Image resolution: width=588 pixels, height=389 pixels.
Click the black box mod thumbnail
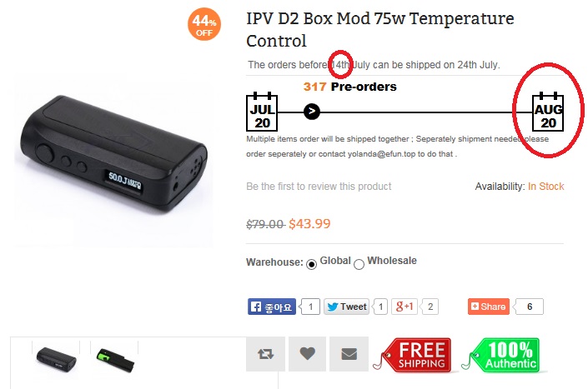56,359
